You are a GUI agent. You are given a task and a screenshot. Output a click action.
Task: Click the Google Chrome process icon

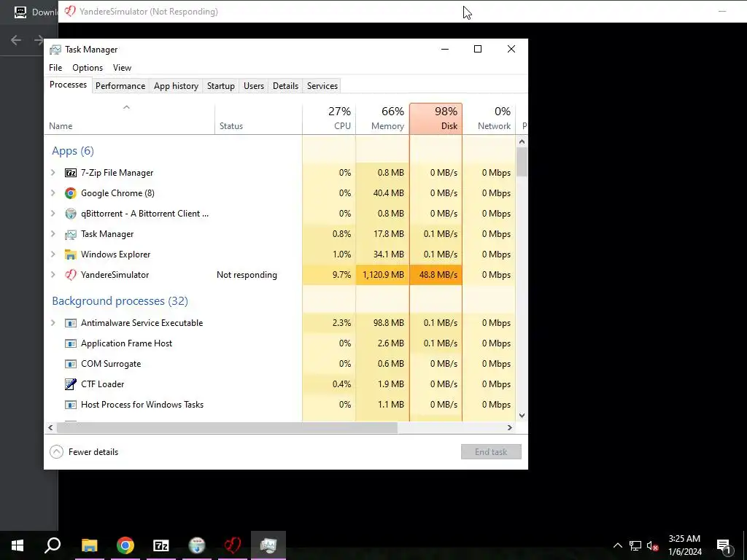tap(71, 193)
